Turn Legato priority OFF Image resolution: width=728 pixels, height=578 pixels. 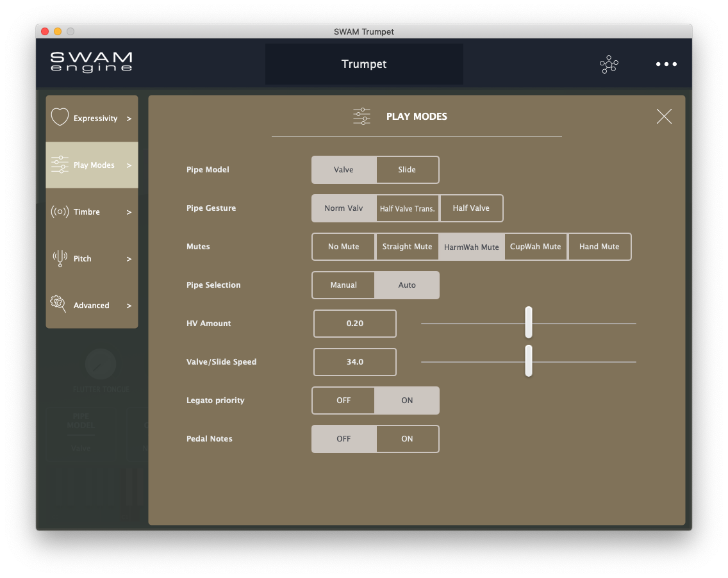[x=343, y=400]
